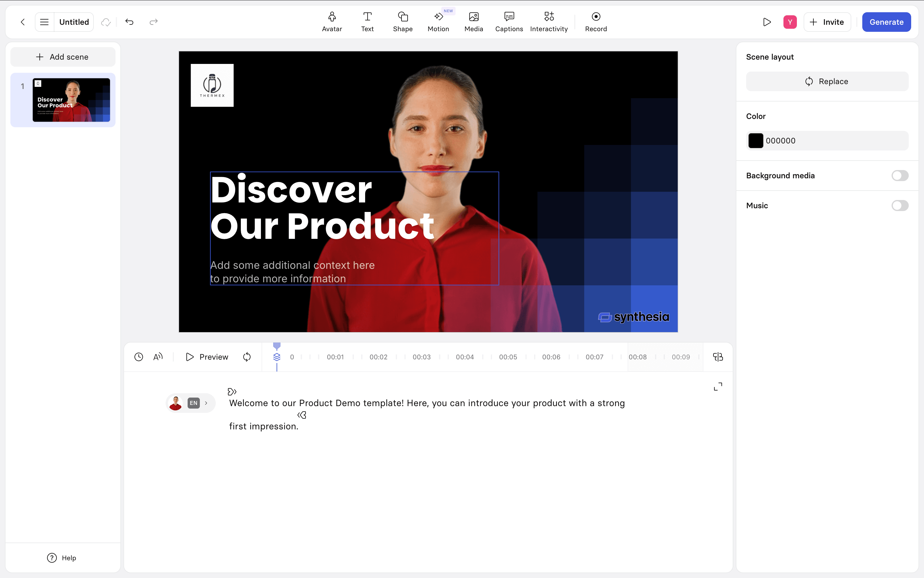
Task: Click the Untitled project title
Action: coord(74,22)
